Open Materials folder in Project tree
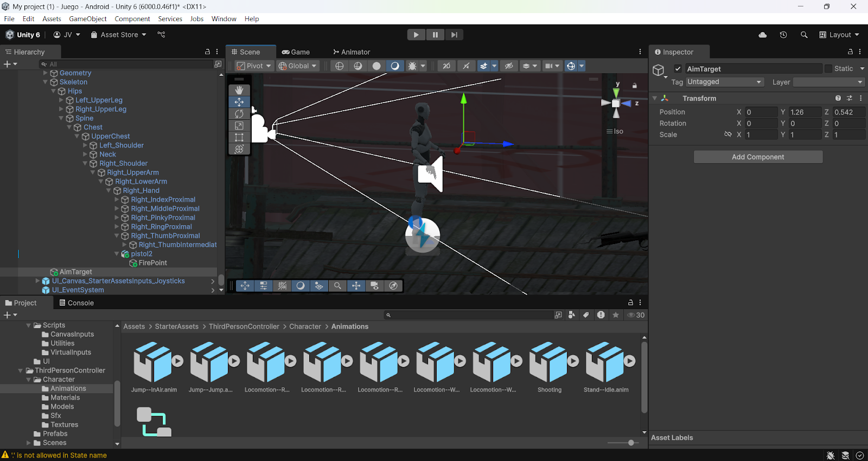The width and height of the screenshot is (868, 461). pyautogui.click(x=65, y=398)
